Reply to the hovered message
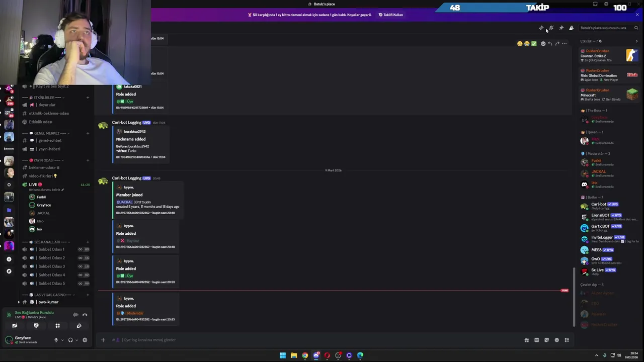 550,44
